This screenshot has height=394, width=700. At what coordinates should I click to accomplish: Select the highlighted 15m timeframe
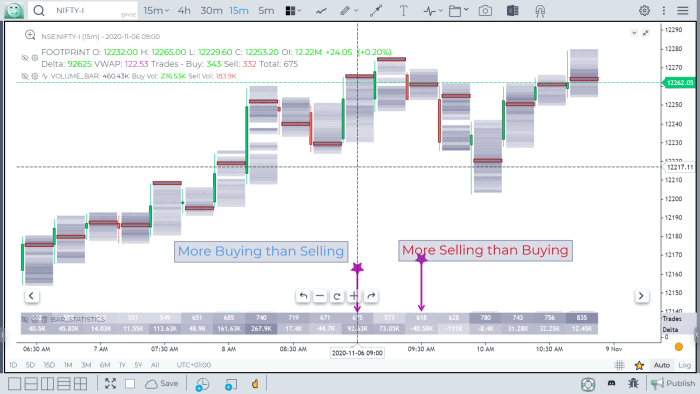(239, 10)
